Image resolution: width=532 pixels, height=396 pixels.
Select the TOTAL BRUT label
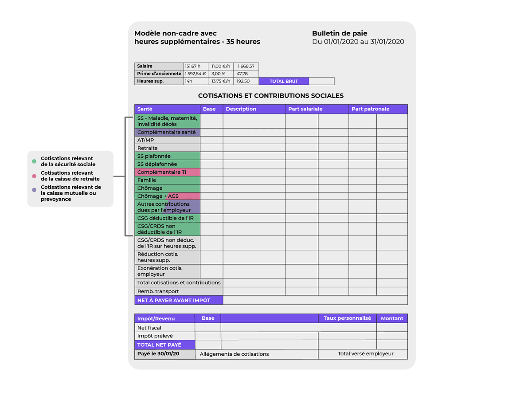[x=284, y=81]
